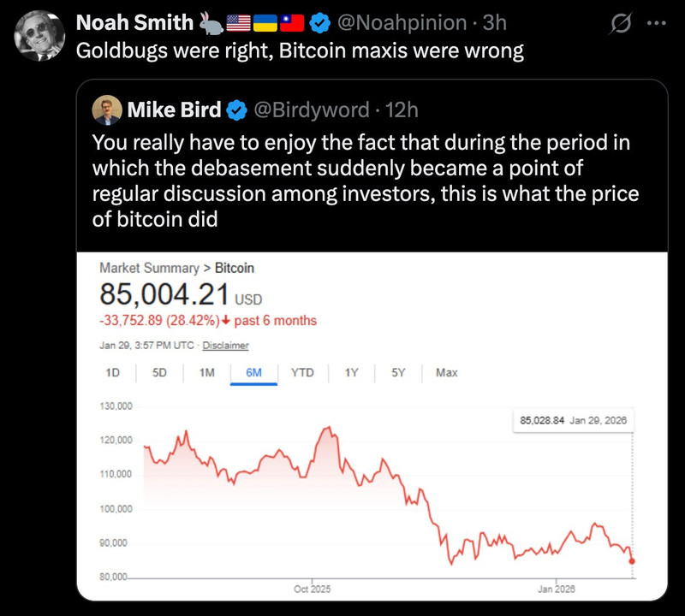The height and width of the screenshot is (616, 685).
Task: Click Mike Bird's verified checkmark badge
Action: (235, 110)
